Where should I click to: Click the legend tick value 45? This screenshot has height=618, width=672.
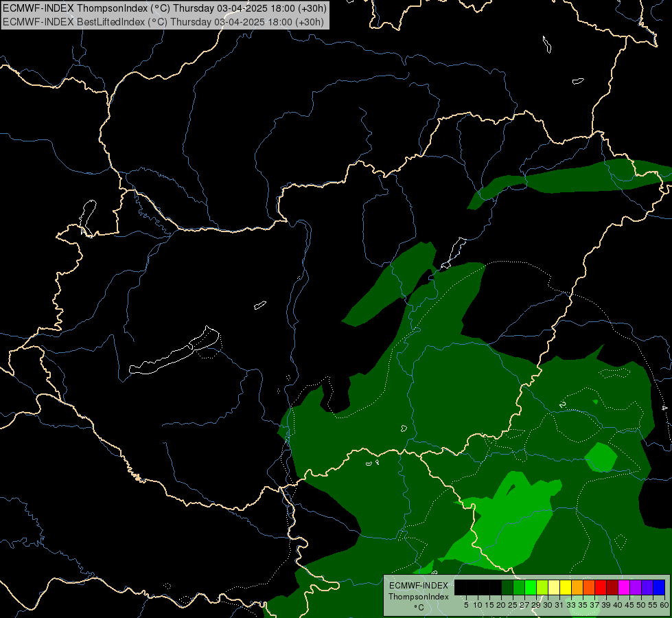(629, 605)
